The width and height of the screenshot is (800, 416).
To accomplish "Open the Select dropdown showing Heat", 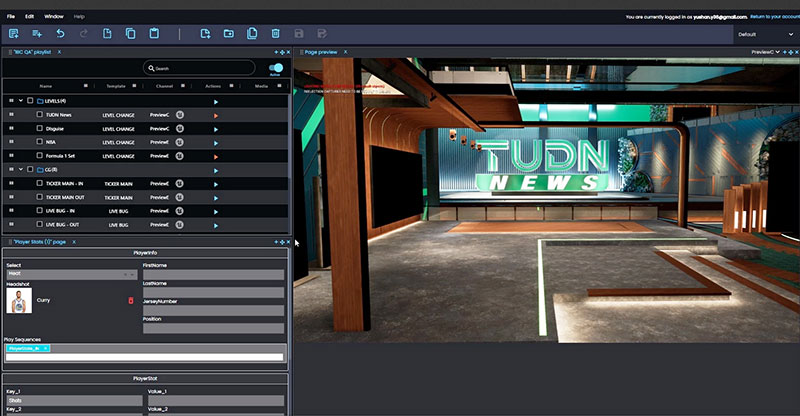I will click(71, 273).
